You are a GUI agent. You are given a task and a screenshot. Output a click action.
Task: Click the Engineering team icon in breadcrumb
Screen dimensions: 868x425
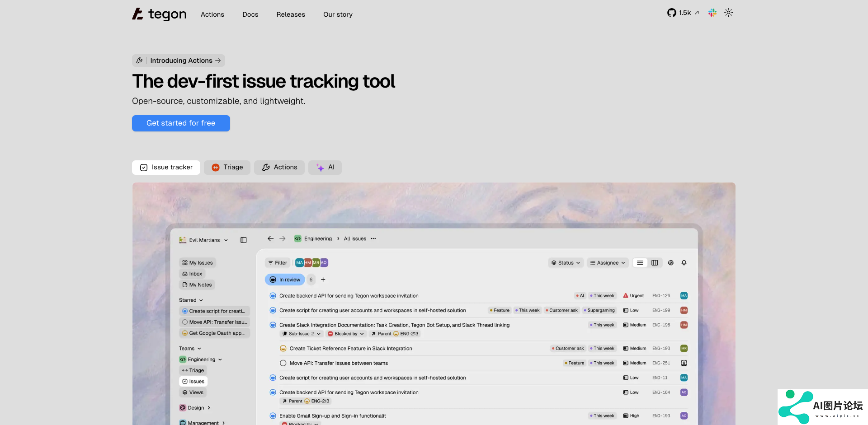pyautogui.click(x=298, y=238)
